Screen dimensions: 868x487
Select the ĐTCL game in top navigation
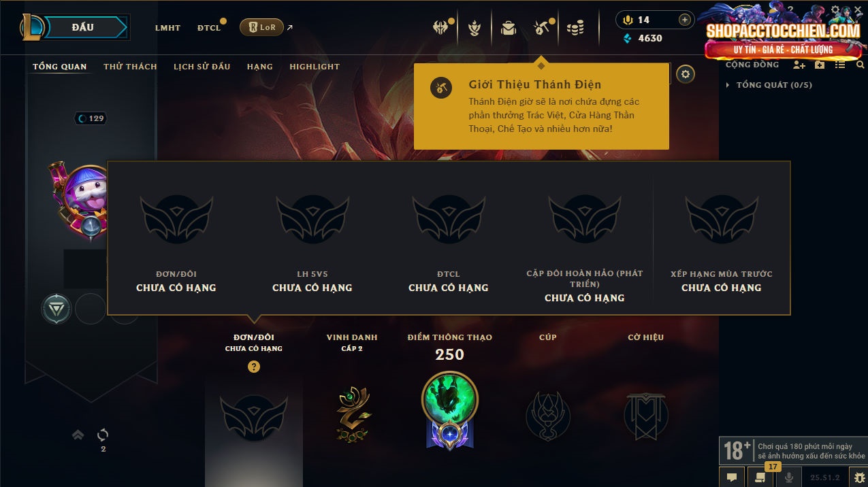pos(209,28)
